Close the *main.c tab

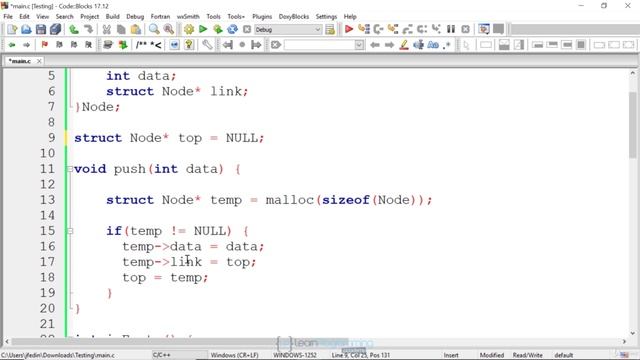click(39, 61)
